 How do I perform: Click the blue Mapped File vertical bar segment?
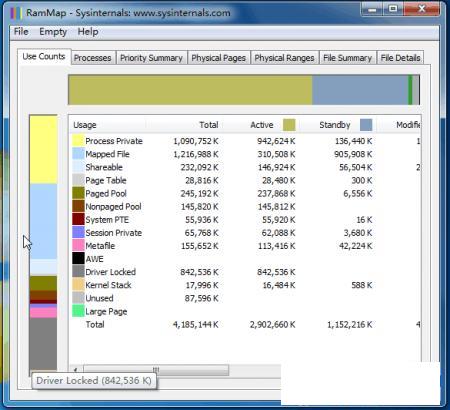click(43, 221)
